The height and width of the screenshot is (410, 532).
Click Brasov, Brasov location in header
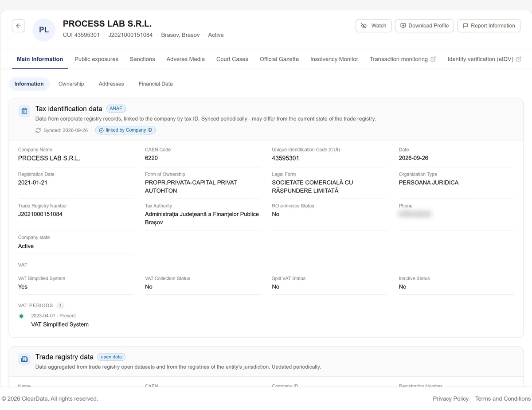(x=180, y=35)
